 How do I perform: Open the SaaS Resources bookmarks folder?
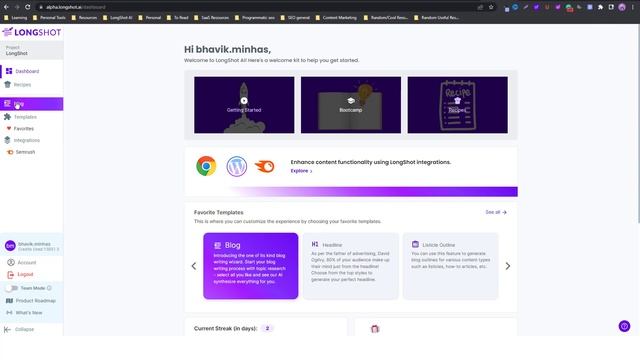pyautogui.click(x=211, y=18)
